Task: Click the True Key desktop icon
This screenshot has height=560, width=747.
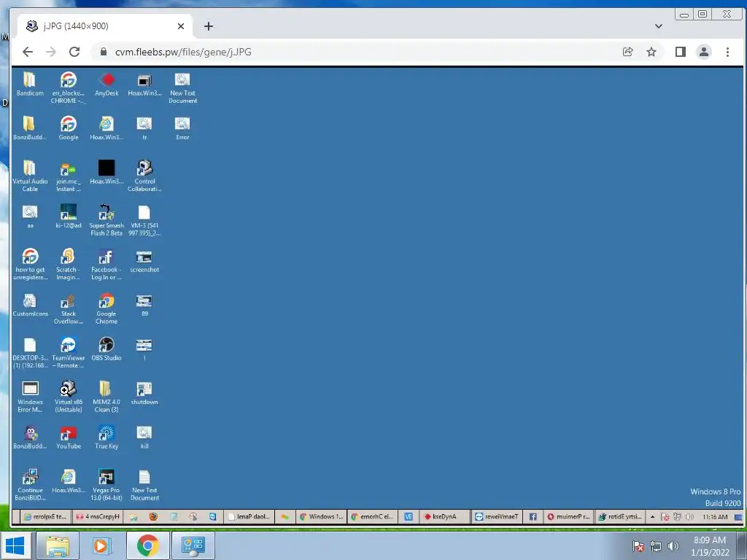Action: coord(107,437)
